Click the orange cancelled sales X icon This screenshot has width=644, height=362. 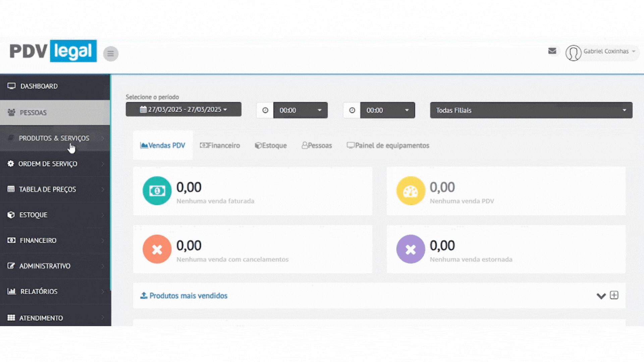tap(157, 249)
